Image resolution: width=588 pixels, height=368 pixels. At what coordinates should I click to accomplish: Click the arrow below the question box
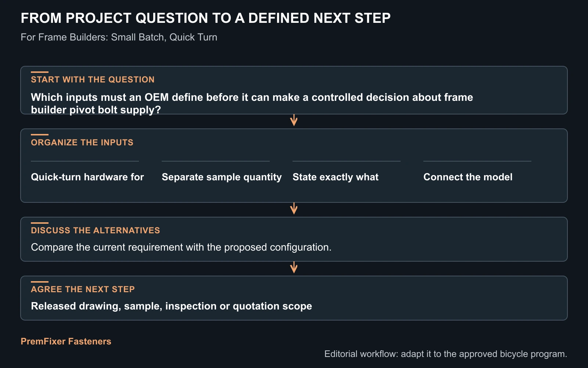[294, 120]
